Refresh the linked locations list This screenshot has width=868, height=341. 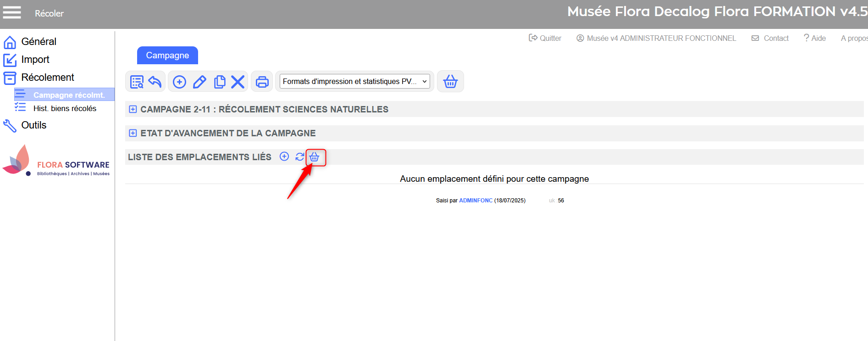point(299,157)
